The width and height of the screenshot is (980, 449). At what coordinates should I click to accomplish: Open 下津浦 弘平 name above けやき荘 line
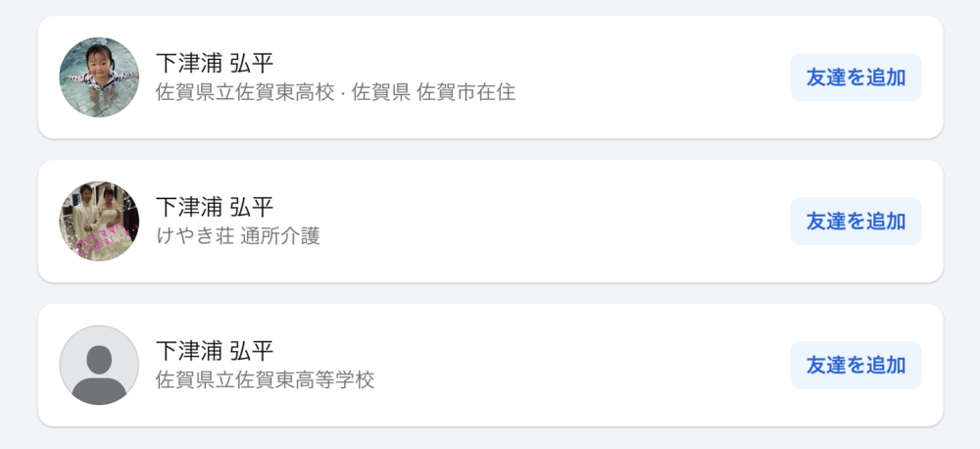[215, 207]
